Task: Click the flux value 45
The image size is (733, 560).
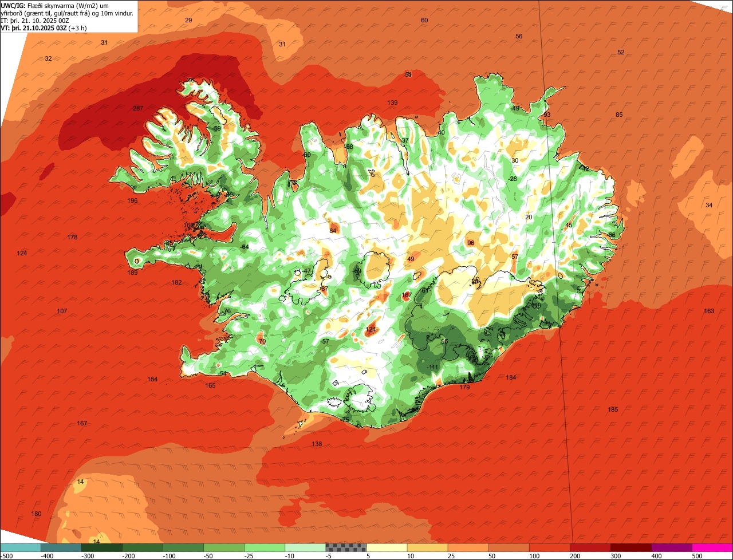Action: [569, 225]
